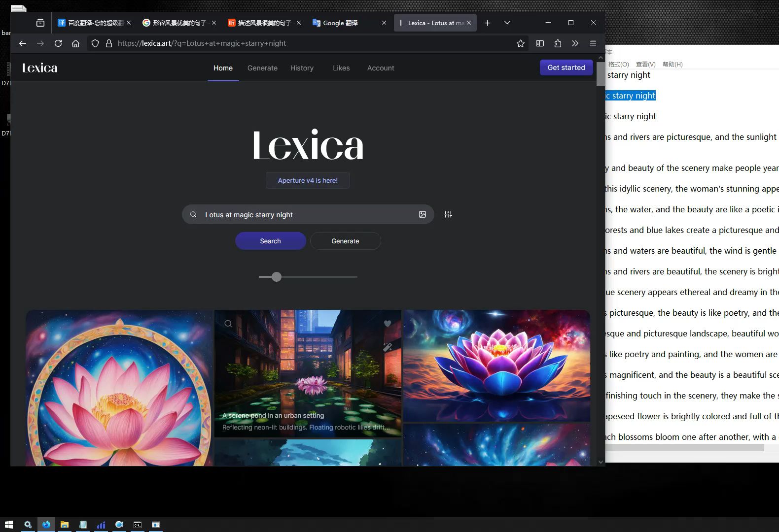Click magic wand on pond image

coord(388,347)
